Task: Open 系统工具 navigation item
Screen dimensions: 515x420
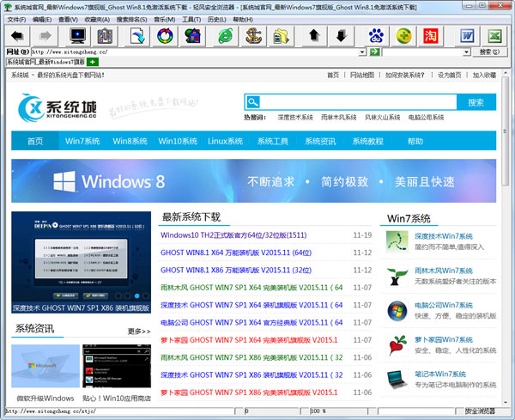Action: coord(273,141)
